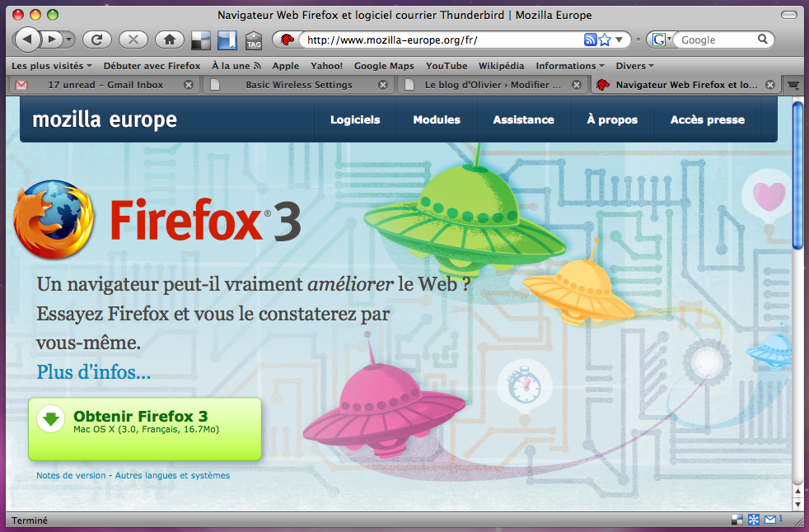Screen dimensions: 809x532
Task: Click the vertical scrollbar thumb
Action: (797, 175)
